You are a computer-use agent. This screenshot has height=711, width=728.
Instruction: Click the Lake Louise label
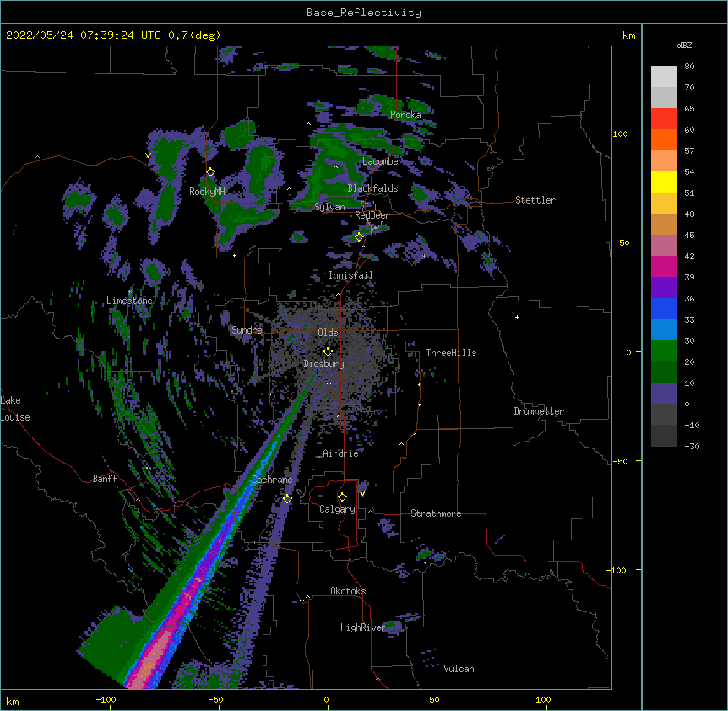pyautogui.click(x=14, y=409)
